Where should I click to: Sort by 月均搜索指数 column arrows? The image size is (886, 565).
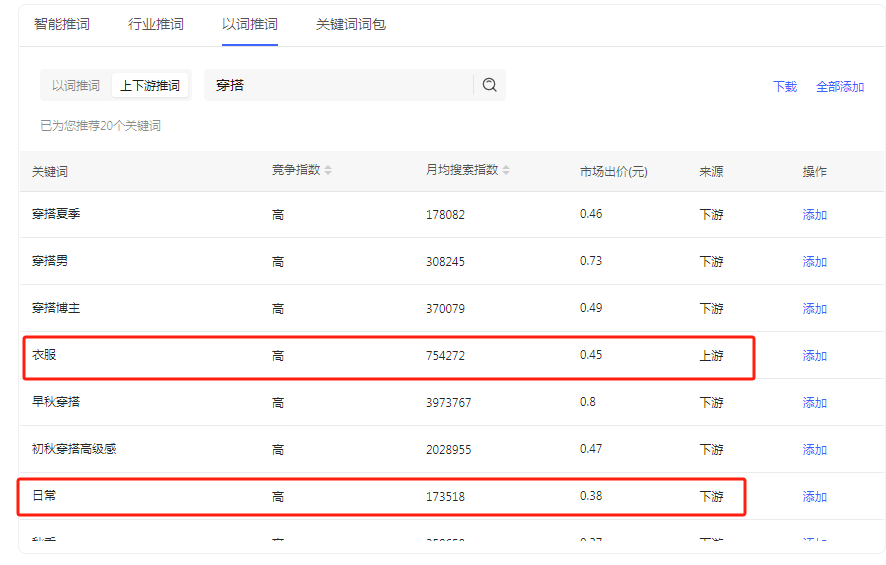pyautogui.click(x=506, y=170)
